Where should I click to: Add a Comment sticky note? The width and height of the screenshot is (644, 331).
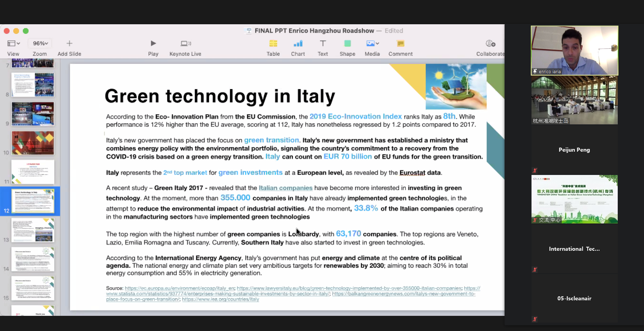click(400, 43)
